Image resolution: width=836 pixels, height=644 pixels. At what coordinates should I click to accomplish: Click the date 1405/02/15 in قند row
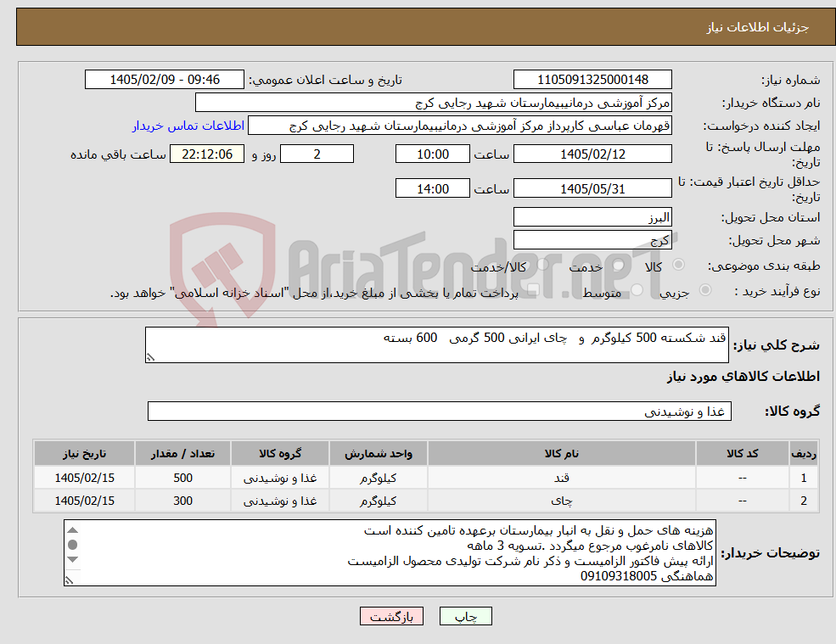point(84,478)
